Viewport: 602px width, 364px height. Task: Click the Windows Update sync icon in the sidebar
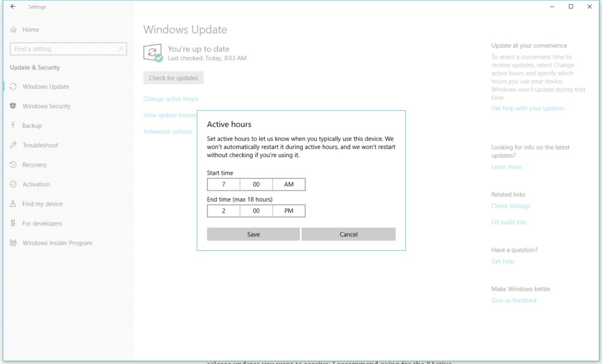[13, 86]
